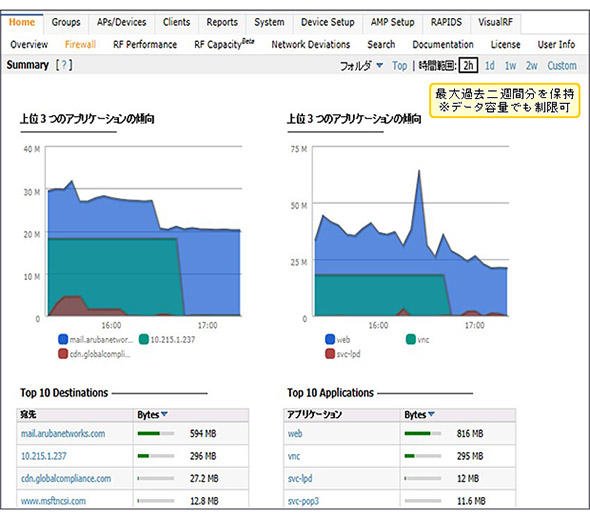The width and height of the screenshot is (590, 519).
Task: Select the 2h time range
Action: click(x=468, y=66)
